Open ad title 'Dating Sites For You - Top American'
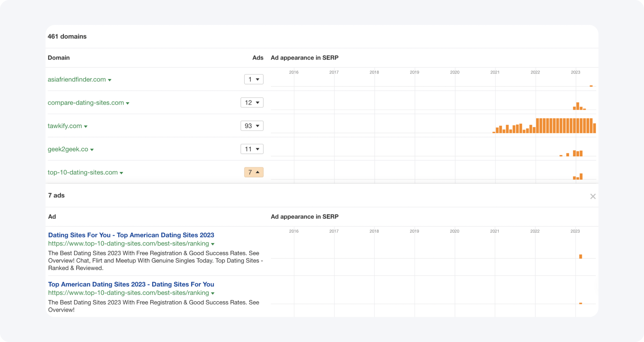 point(131,235)
